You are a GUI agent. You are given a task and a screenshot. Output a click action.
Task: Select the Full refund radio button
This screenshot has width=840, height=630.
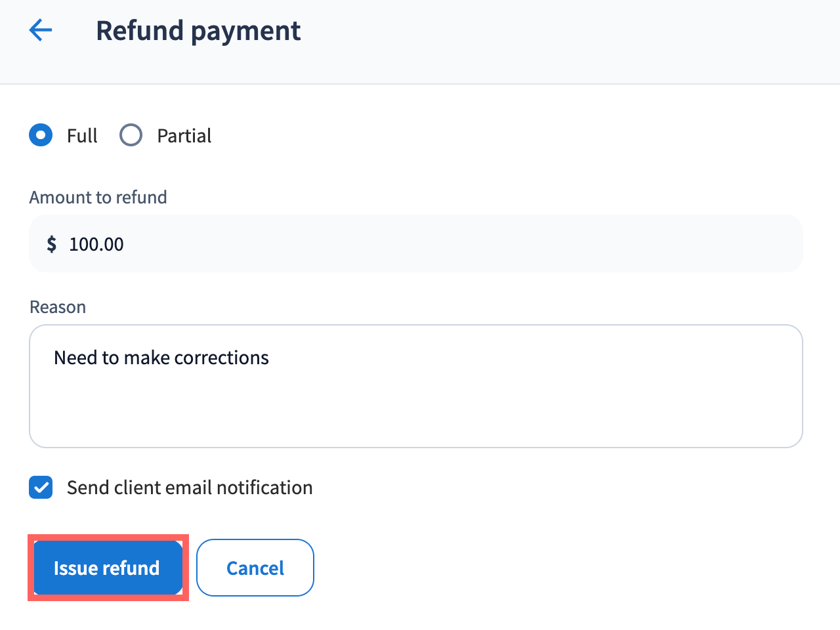coord(41,135)
